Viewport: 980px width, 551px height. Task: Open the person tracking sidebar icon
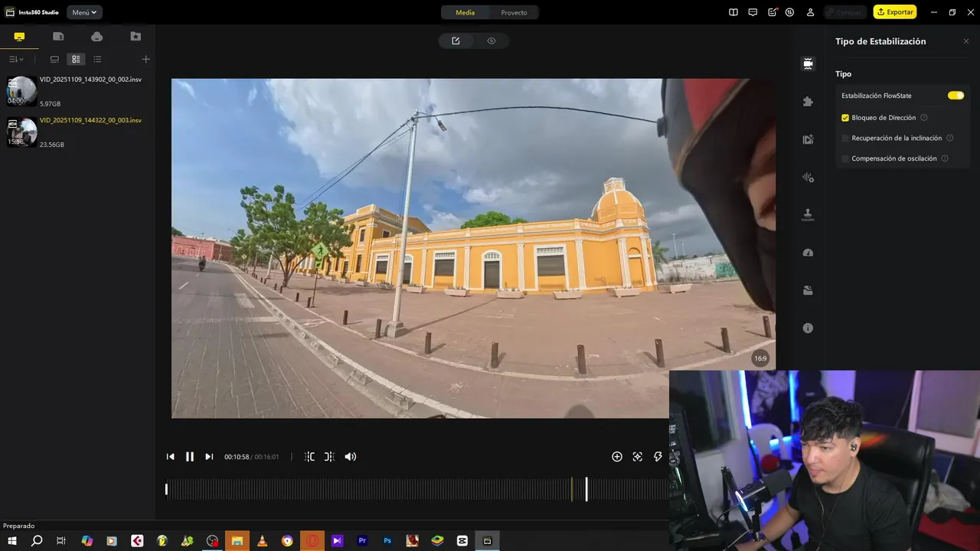click(808, 215)
